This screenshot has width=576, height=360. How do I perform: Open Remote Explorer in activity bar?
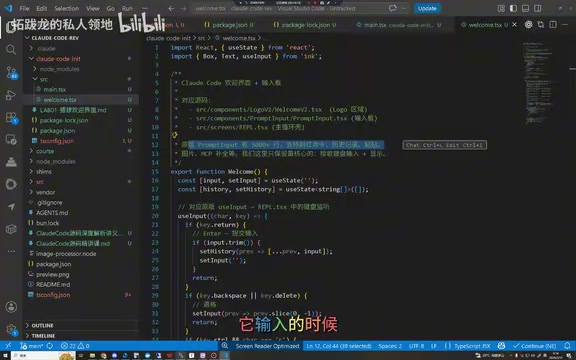pos(11,140)
